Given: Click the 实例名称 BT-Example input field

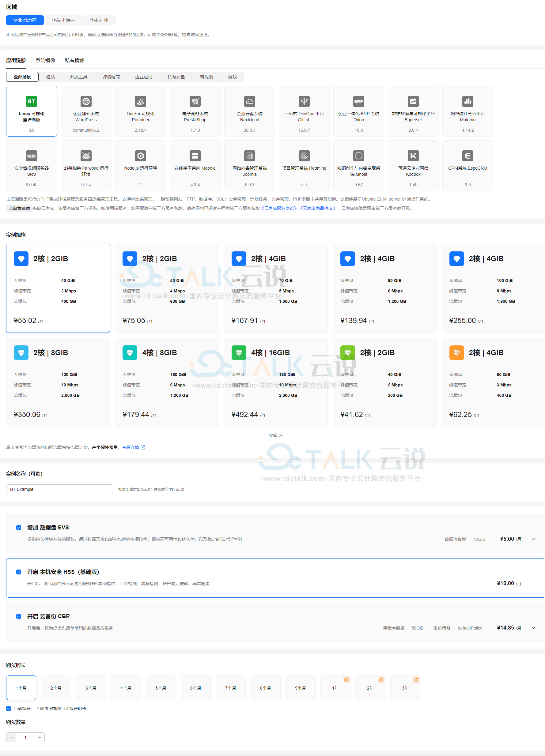Looking at the screenshot, I should click(60, 489).
